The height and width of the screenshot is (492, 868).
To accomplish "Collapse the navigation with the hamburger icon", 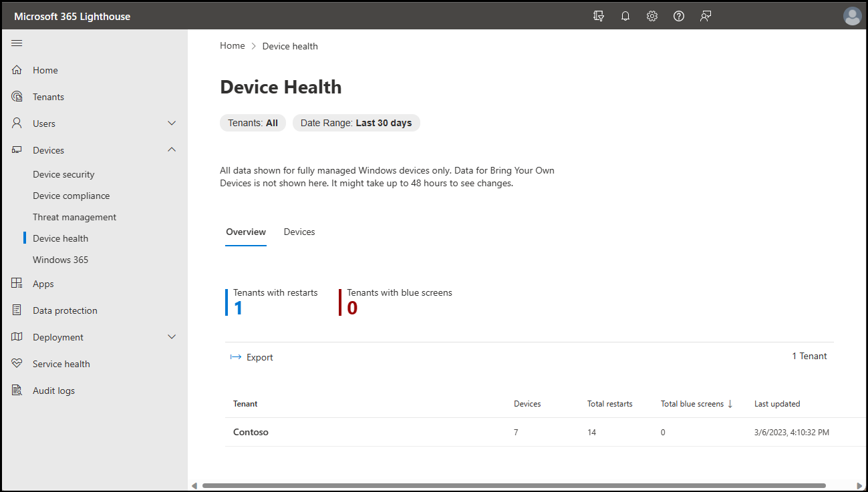I will click(x=17, y=43).
